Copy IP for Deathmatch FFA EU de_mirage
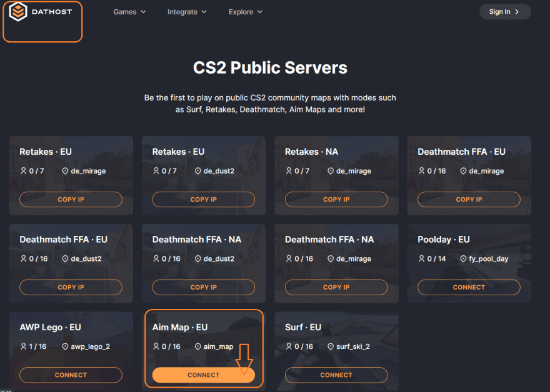Viewport: 550px width, 392px height. click(469, 200)
